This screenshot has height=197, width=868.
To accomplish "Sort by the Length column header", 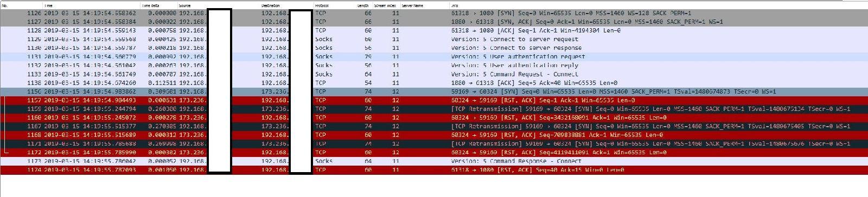I will click(363, 5).
